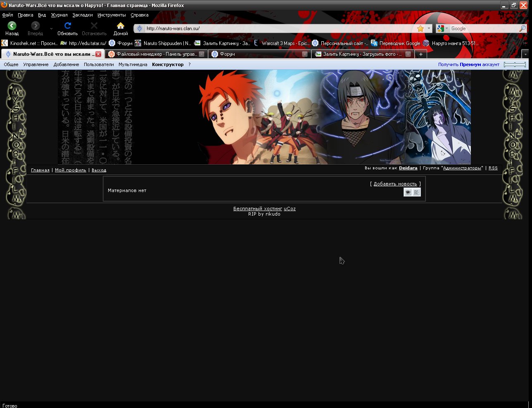Viewport: 532px width, 408px height.
Task: Open the Naruto Shippuuden bookmark
Action: pyautogui.click(x=163, y=43)
